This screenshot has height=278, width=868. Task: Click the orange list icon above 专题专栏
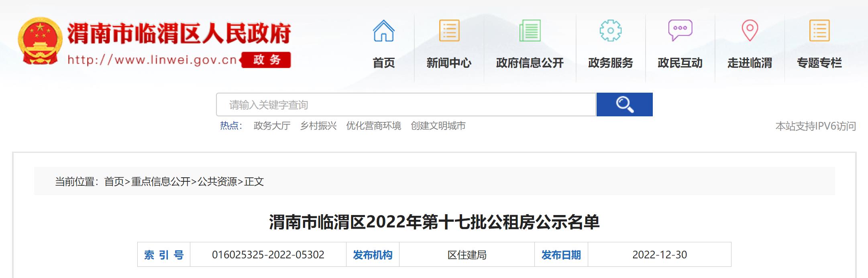(x=819, y=30)
